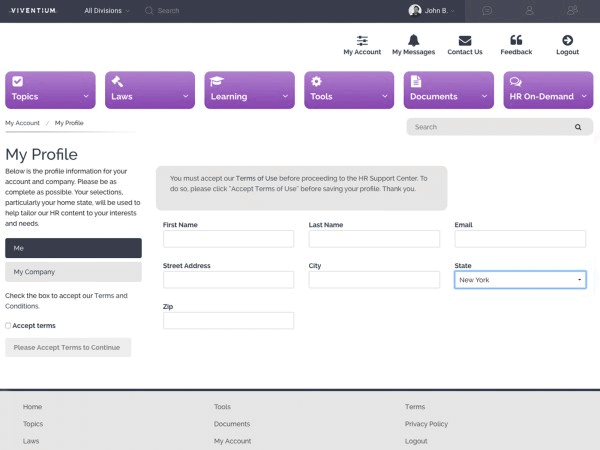Open Feedback quote icon
Screen dimensions: 600x450
point(516,40)
